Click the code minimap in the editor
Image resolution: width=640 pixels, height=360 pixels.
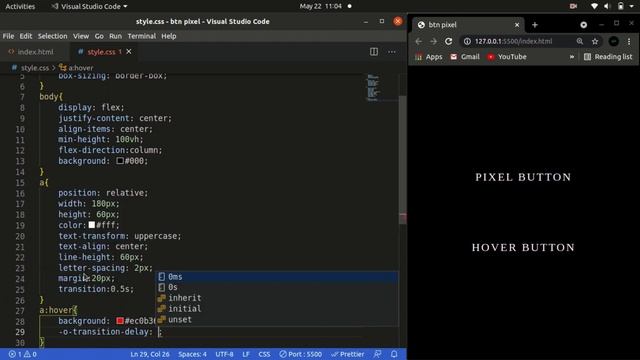pyautogui.click(x=373, y=87)
